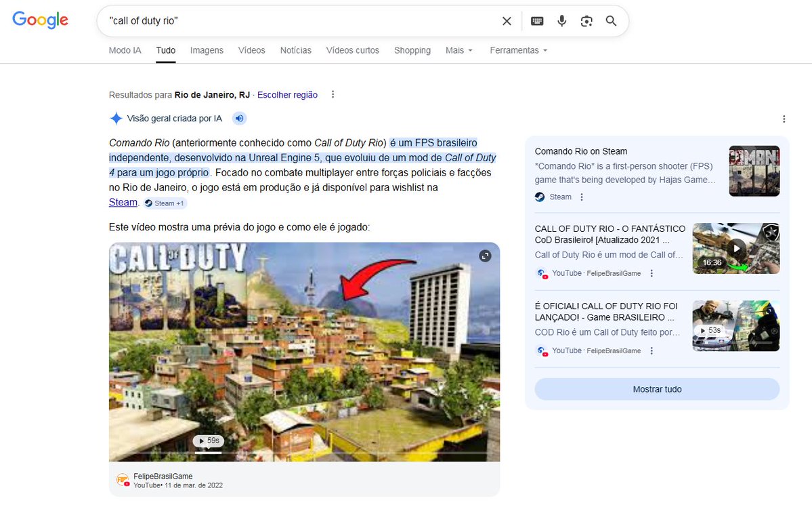The image size is (812, 505).
Task: Play the 53s short video thumbnail
Action: [x=736, y=325]
